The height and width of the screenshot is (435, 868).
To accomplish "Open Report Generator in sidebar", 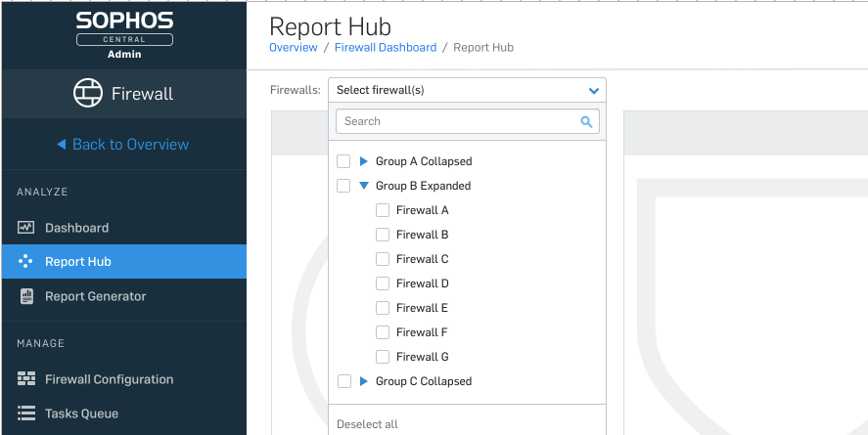I will (124, 296).
